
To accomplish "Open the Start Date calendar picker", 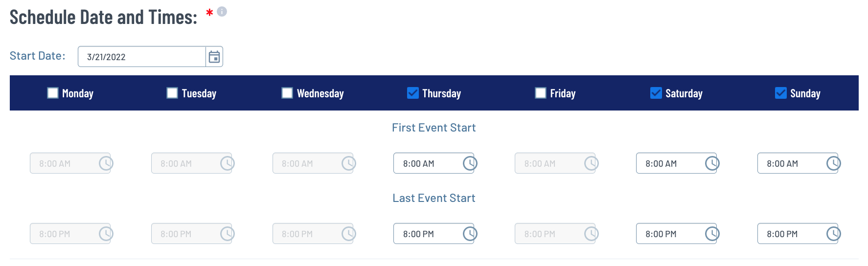I will [214, 57].
